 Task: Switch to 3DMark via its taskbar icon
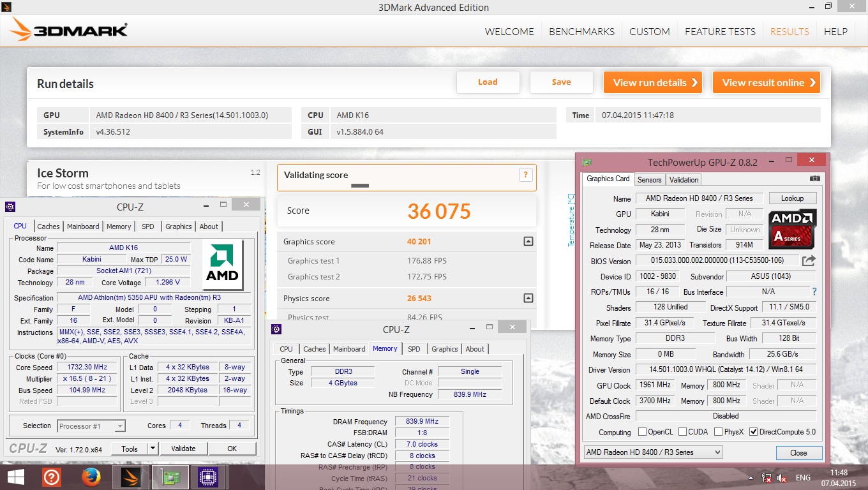tap(130, 477)
